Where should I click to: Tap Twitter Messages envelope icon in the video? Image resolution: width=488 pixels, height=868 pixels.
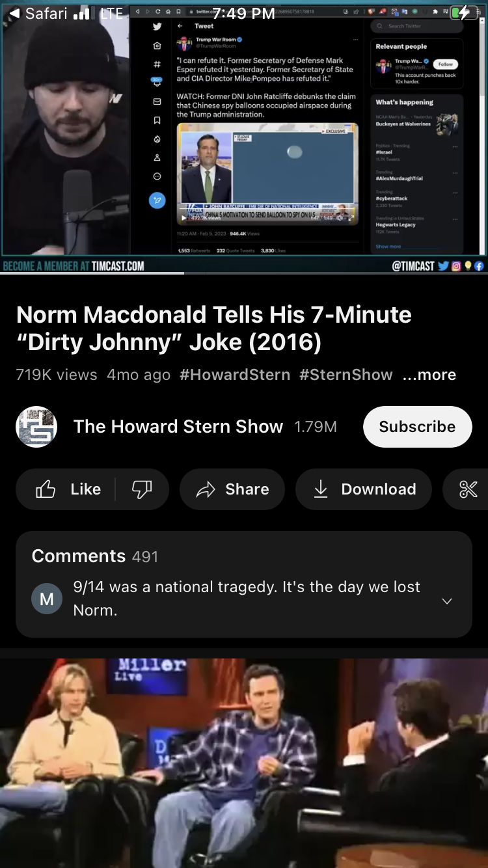tap(157, 102)
